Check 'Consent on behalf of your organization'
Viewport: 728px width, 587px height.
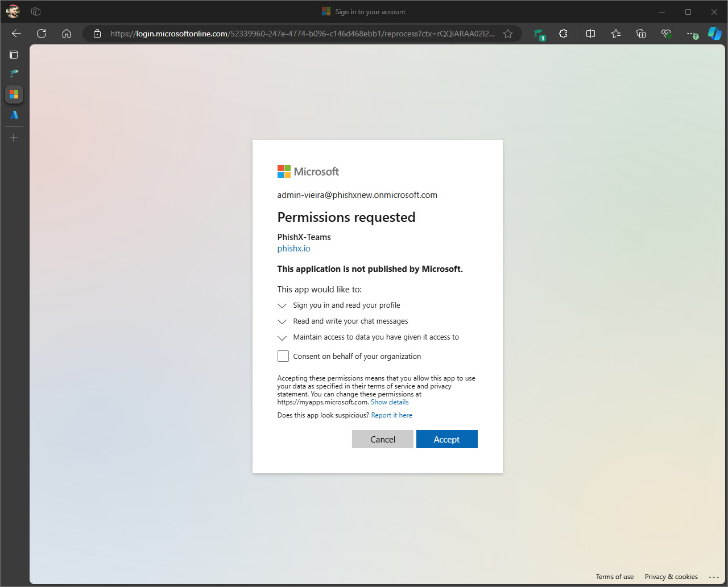(283, 356)
